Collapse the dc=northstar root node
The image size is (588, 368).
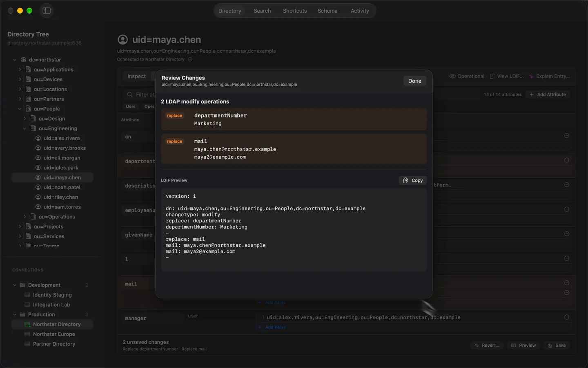click(15, 60)
